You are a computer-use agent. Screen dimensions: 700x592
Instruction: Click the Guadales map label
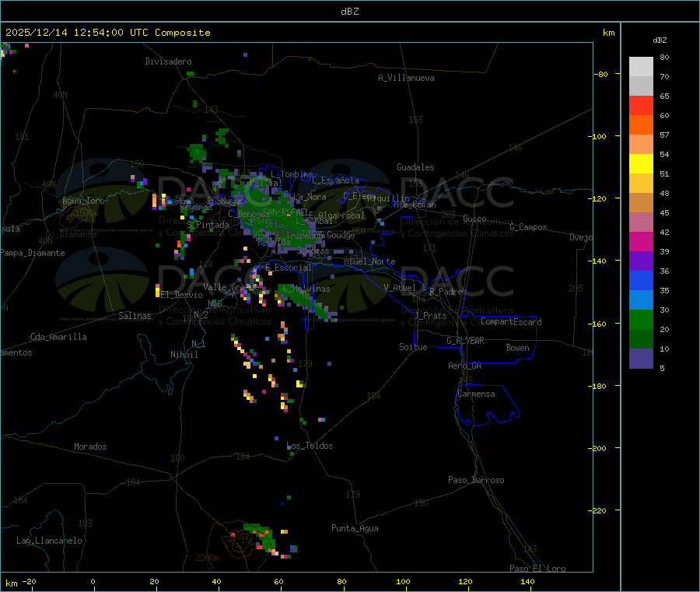click(415, 167)
